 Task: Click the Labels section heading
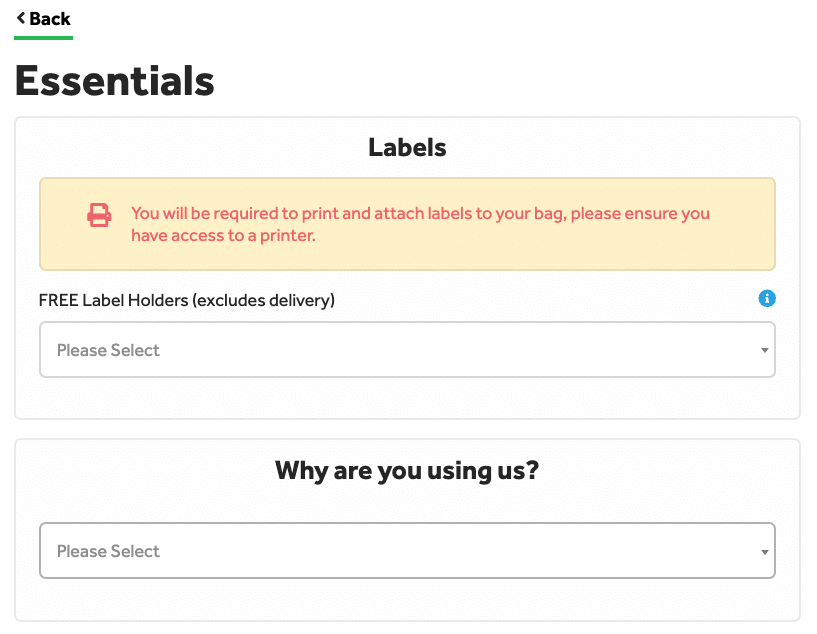point(407,147)
